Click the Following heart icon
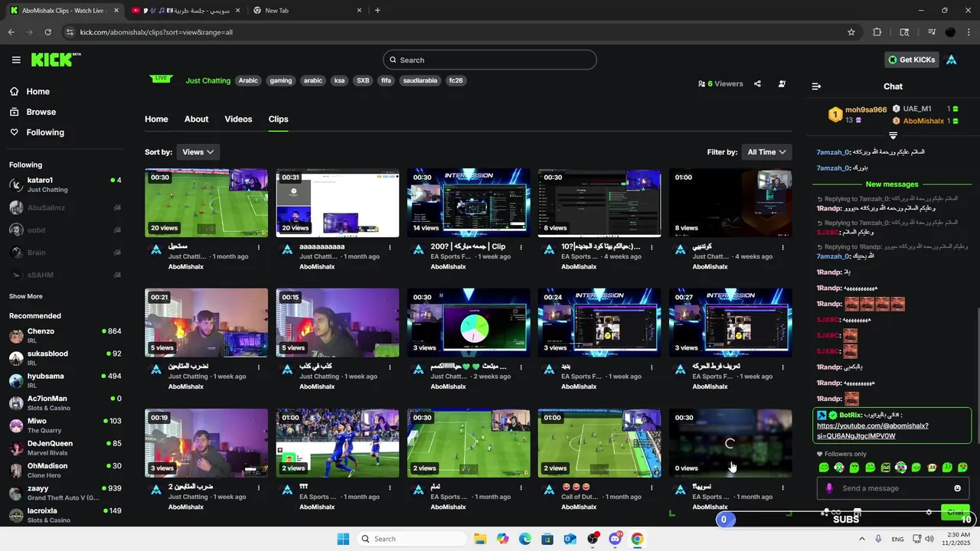Image resolution: width=980 pixels, height=551 pixels. (15, 132)
